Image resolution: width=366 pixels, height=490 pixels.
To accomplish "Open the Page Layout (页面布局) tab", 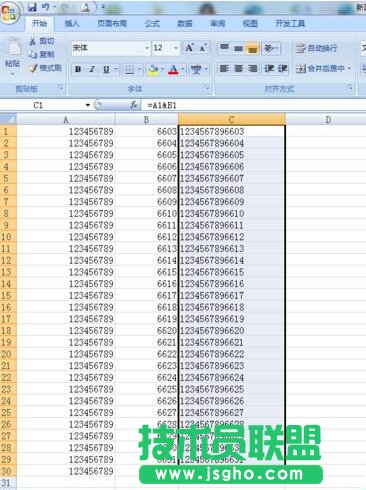I will pyautogui.click(x=112, y=24).
